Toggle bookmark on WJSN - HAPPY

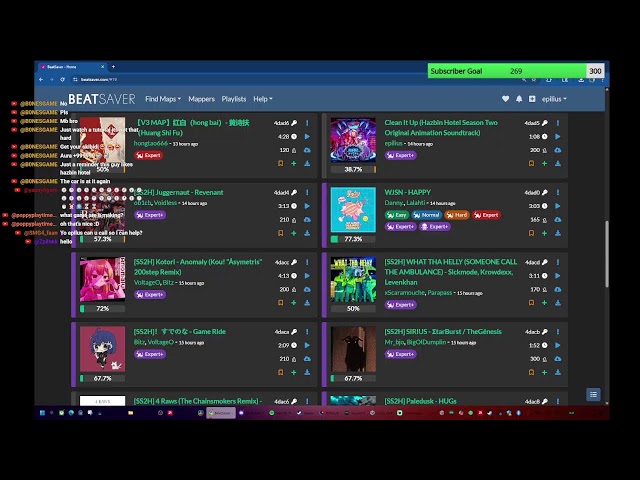point(531,233)
